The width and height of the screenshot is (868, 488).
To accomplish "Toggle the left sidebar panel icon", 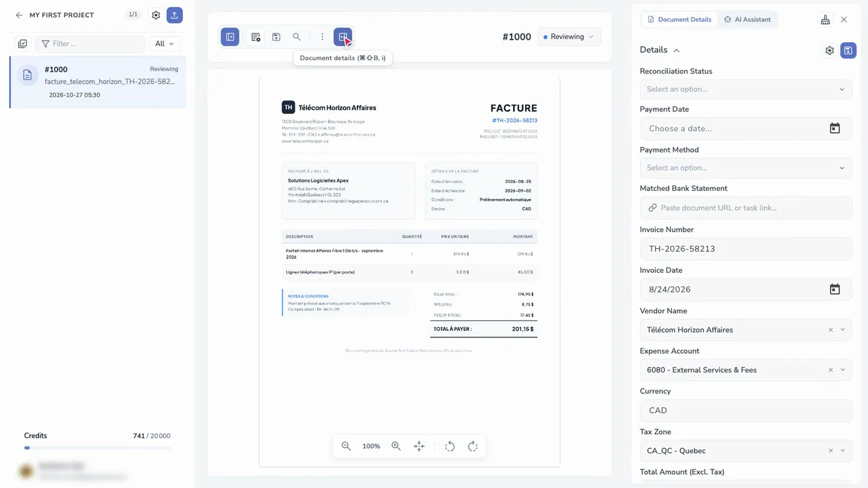I will tap(230, 37).
